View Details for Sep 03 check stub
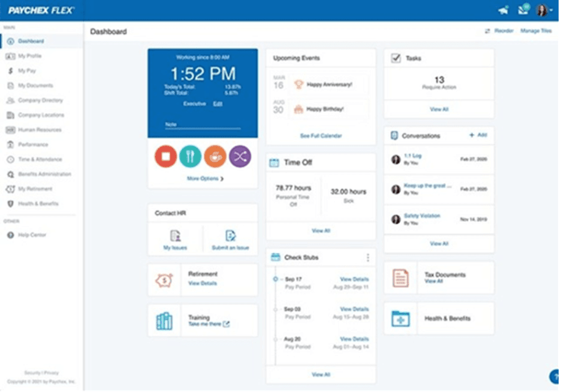 (354, 309)
